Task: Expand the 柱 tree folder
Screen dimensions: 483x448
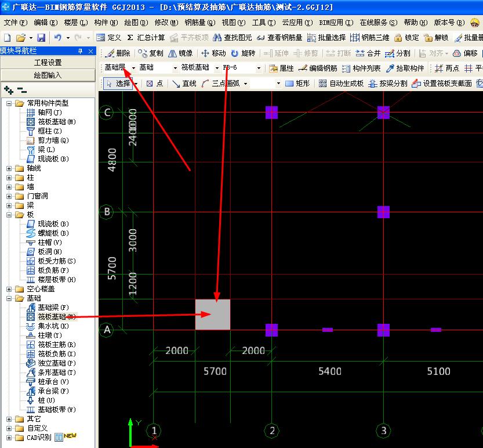Action: click(9, 178)
